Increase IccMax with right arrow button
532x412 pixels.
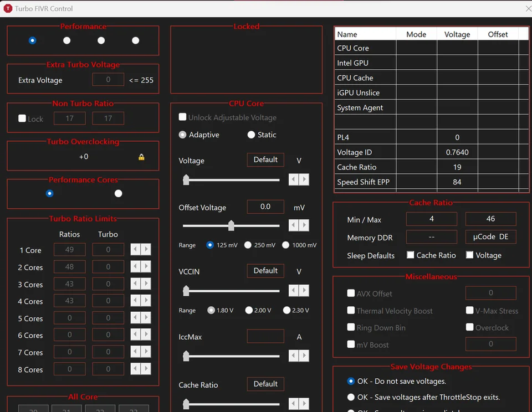tap(304, 356)
